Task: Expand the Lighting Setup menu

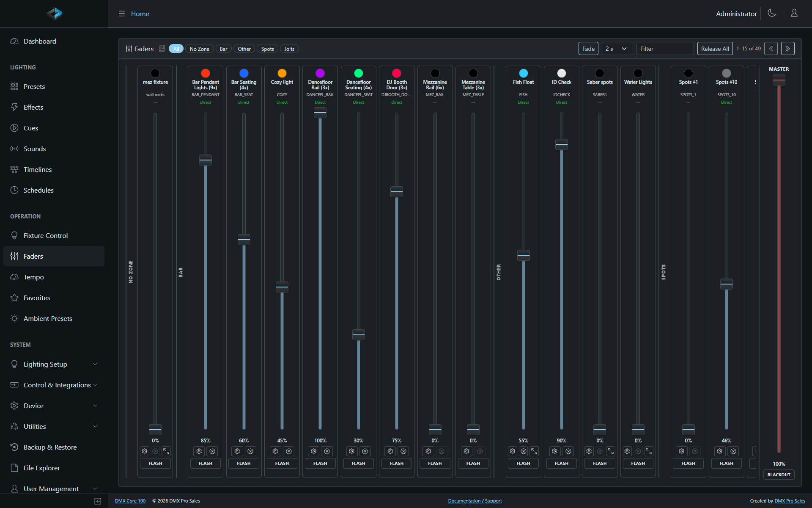Action: coord(54,364)
